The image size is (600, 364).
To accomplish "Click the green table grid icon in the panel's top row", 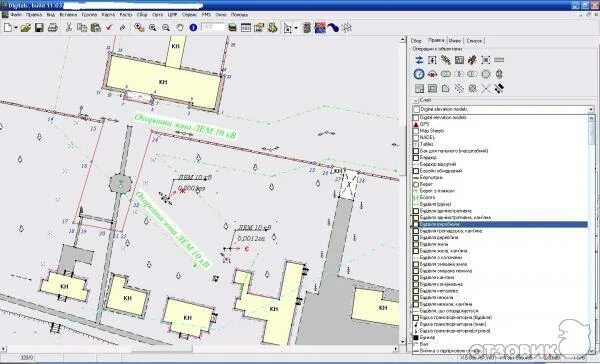I will coord(459,60).
